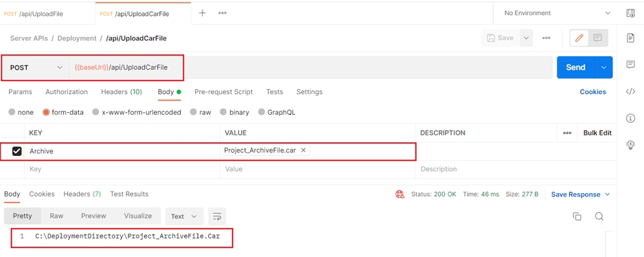Switch to edit mode pencil icon

[579, 38]
